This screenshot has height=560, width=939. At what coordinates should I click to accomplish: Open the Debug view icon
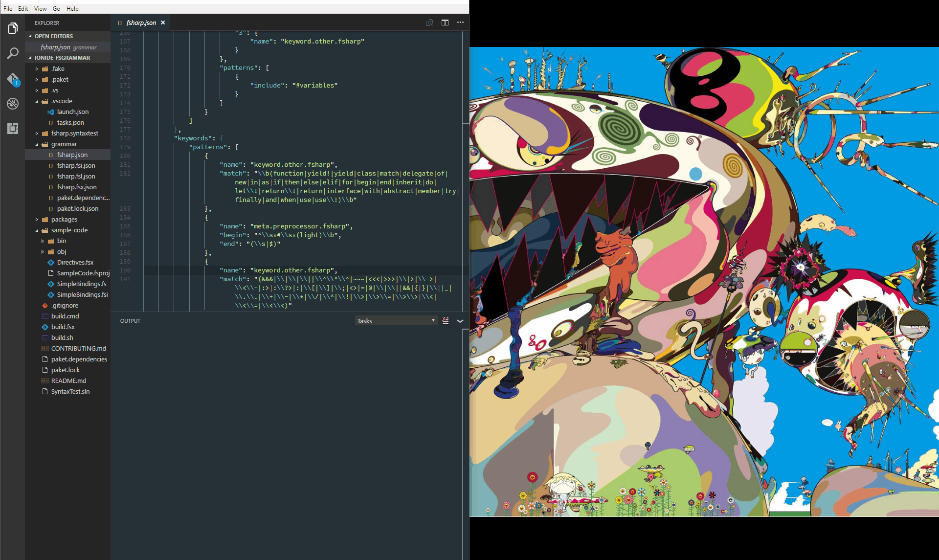[13, 104]
